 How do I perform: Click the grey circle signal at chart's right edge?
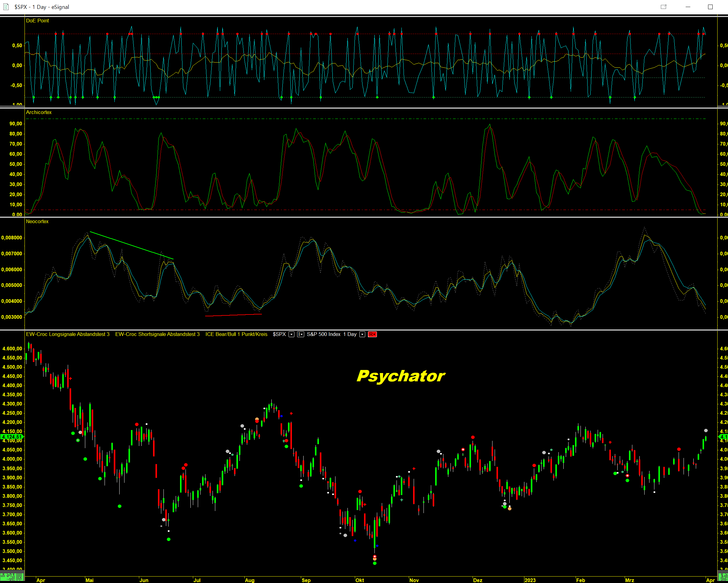click(706, 430)
